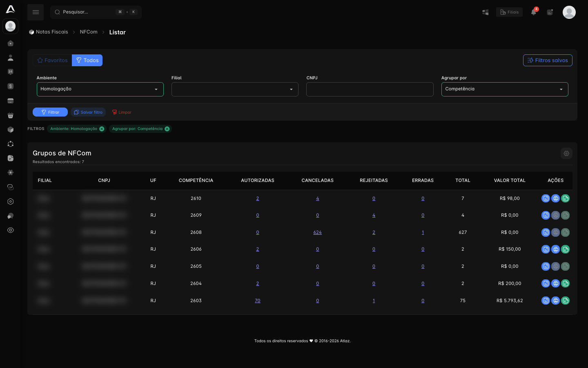Viewport: 588px width, 368px height.
Task: Click the Filtros salvos button
Action: (548, 60)
